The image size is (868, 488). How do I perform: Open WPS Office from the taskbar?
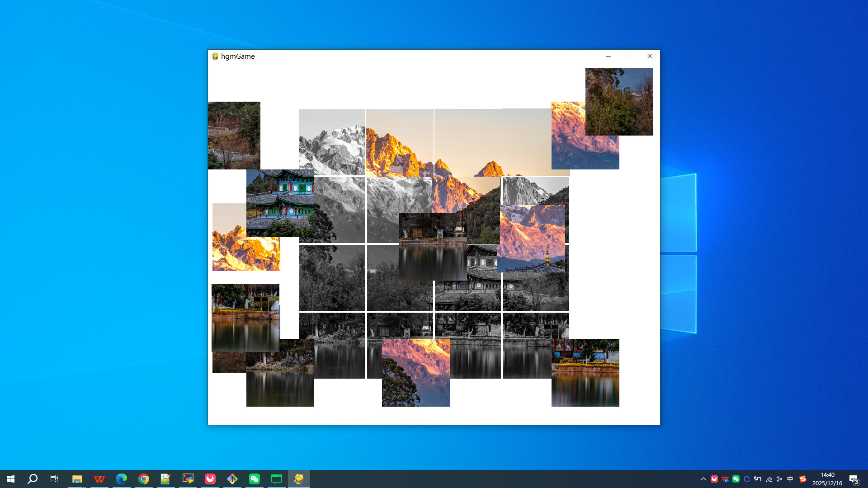pos(99,479)
